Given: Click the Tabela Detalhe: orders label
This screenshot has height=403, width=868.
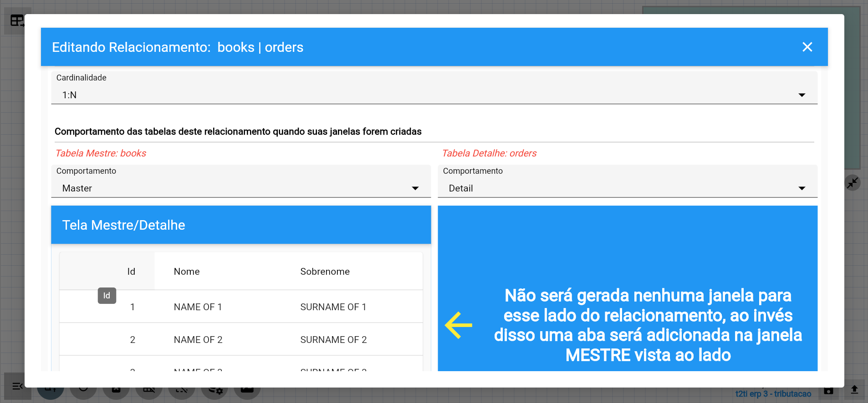Looking at the screenshot, I should click(x=489, y=153).
